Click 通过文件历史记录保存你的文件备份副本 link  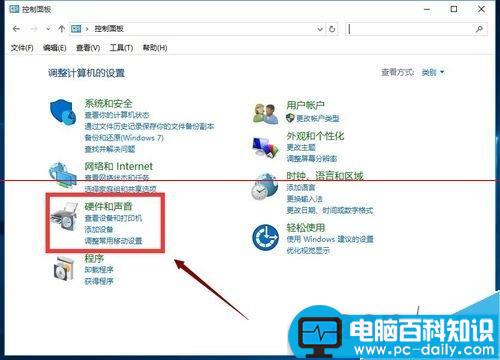(149, 126)
